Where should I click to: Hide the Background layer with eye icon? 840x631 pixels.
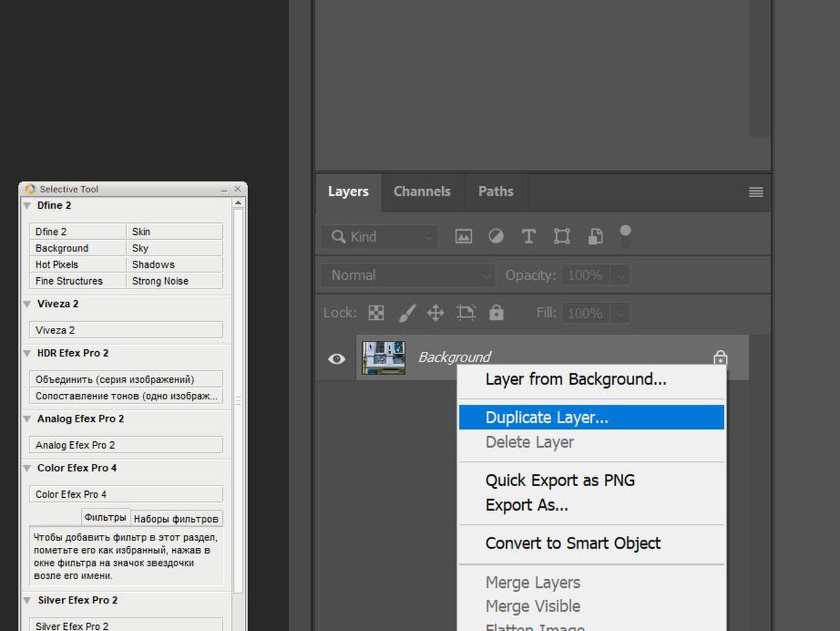click(x=336, y=359)
